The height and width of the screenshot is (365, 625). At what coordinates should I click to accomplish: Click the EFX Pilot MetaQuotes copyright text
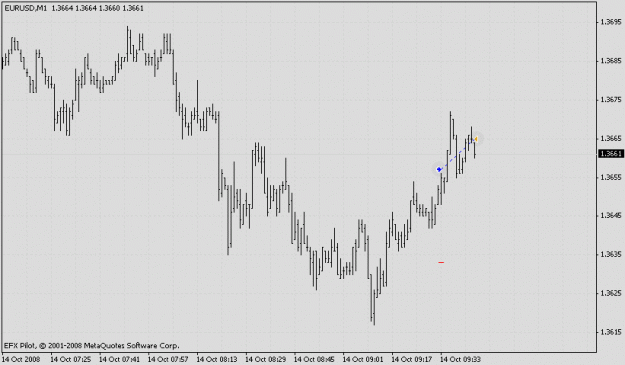[x=92, y=345]
